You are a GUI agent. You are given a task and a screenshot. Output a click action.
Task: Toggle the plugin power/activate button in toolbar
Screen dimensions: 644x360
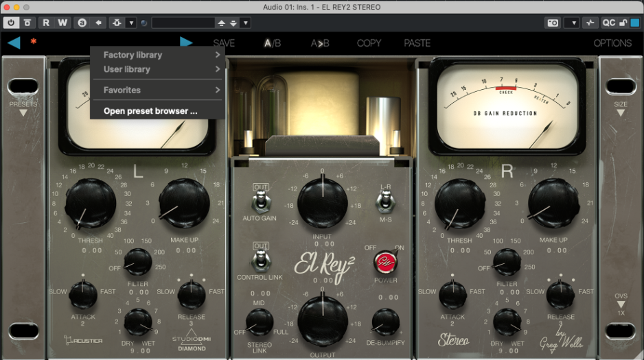click(x=11, y=23)
